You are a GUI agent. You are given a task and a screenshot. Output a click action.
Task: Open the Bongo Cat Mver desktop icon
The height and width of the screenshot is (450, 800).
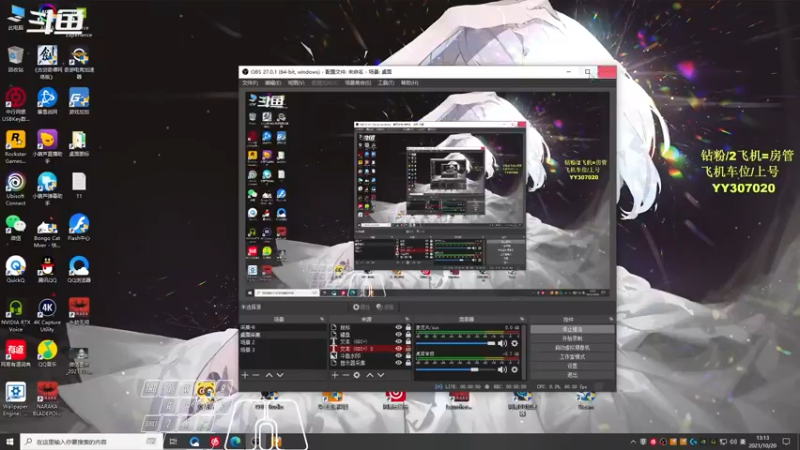[47, 231]
